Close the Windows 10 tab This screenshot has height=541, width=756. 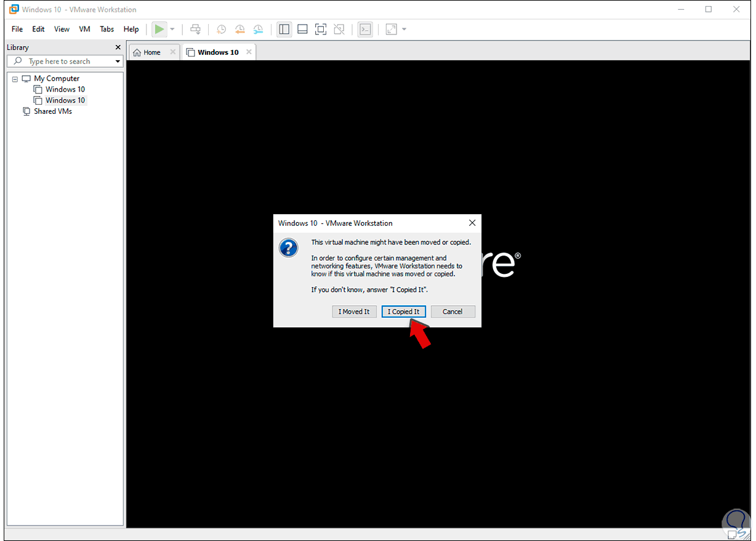click(249, 52)
